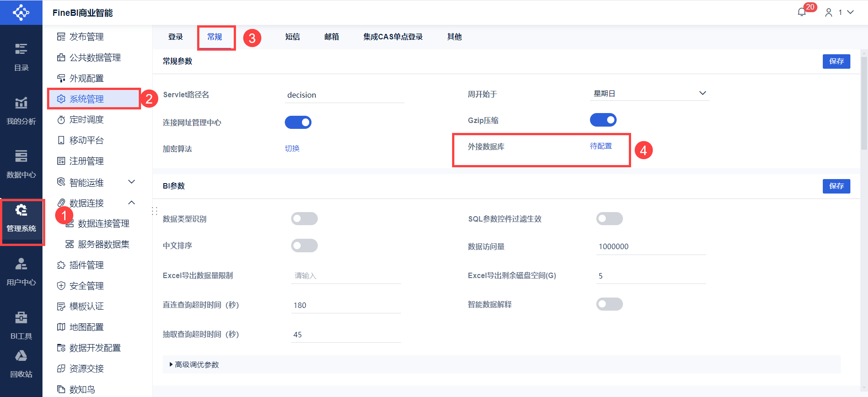
Task: Click 保存 button for 常规参数
Action: pyautogui.click(x=836, y=61)
